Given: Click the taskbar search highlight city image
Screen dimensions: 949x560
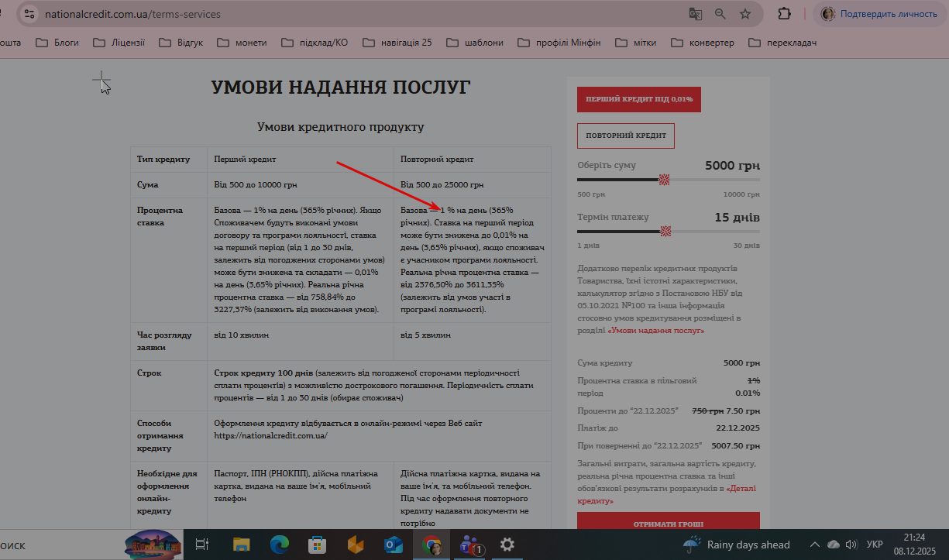Looking at the screenshot, I should 153,544.
